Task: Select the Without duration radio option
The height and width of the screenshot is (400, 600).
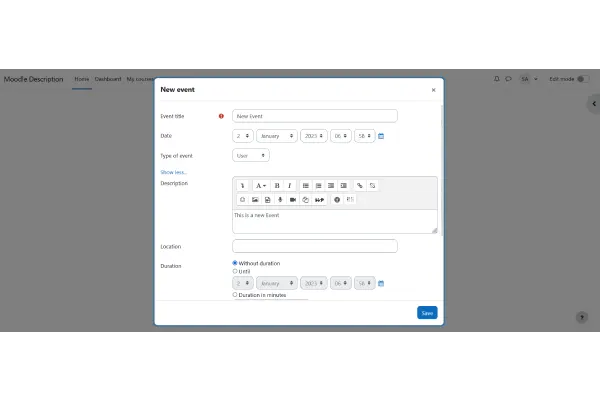Action: pos(235,263)
